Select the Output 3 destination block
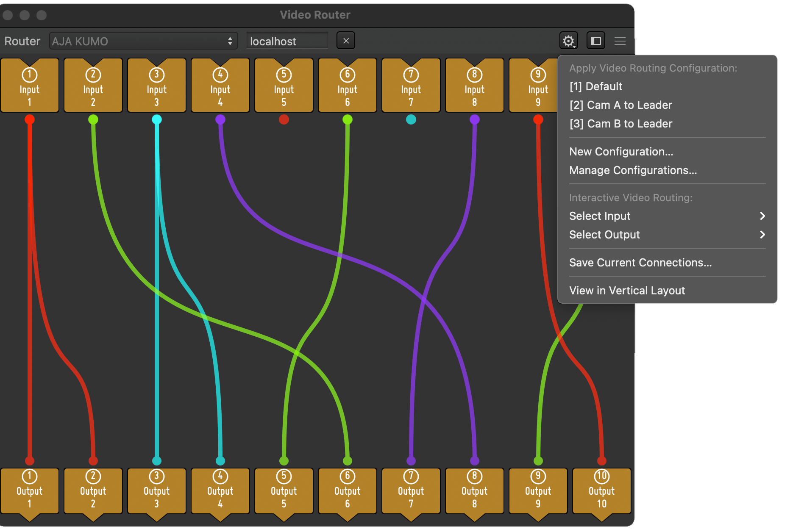This screenshot has height=532, width=804. (x=157, y=491)
